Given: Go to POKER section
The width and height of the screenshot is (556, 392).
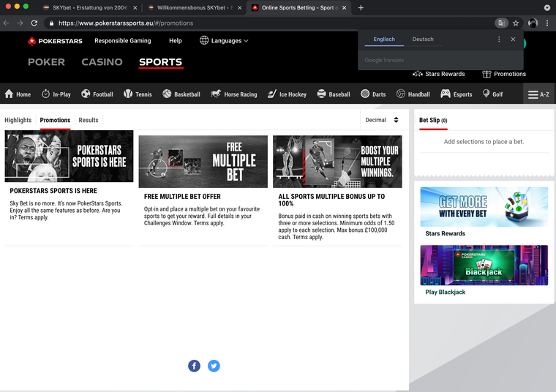Looking at the screenshot, I should pyautogui.click(x=46, y=62).
